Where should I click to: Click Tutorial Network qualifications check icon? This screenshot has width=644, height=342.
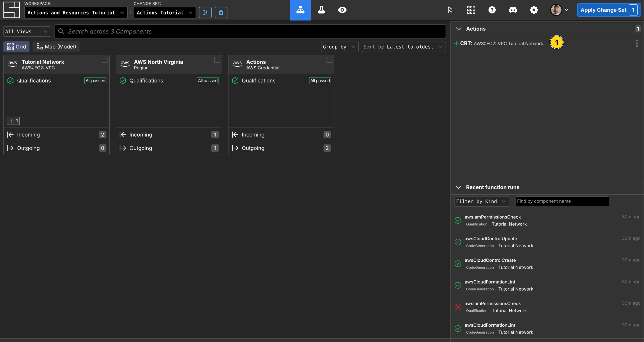(x=11, y=81)
